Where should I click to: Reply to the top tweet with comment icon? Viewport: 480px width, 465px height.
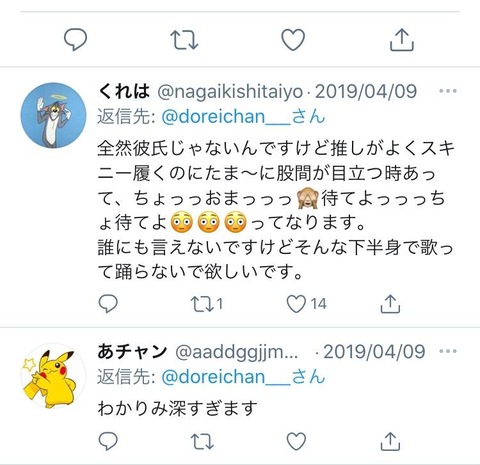point(75,40)
